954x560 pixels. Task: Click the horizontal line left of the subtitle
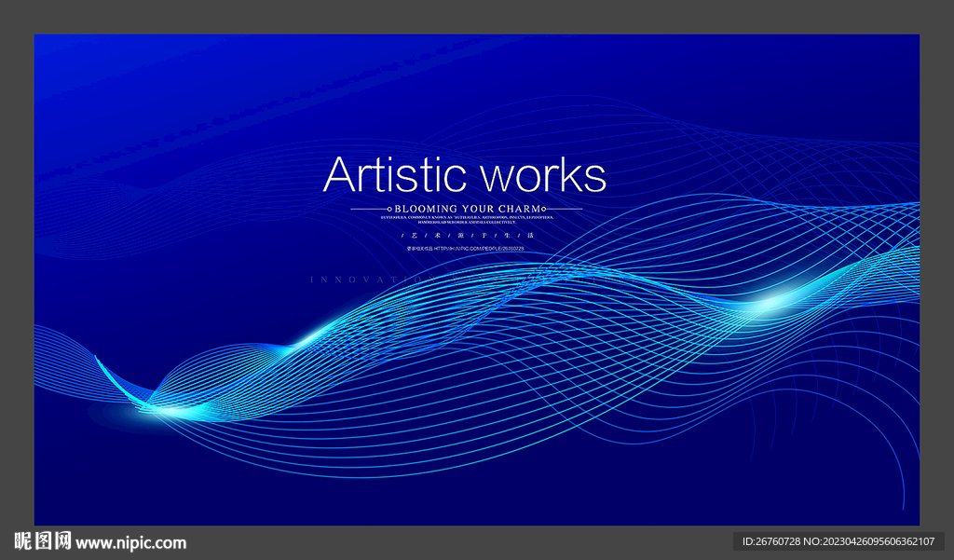point(367,209)
